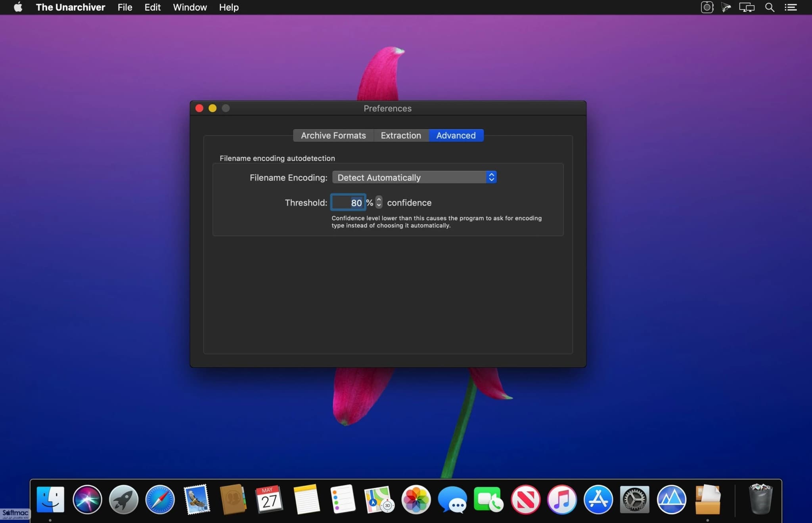Open the File menu
812x523 pixels.
tap(125, 7)
